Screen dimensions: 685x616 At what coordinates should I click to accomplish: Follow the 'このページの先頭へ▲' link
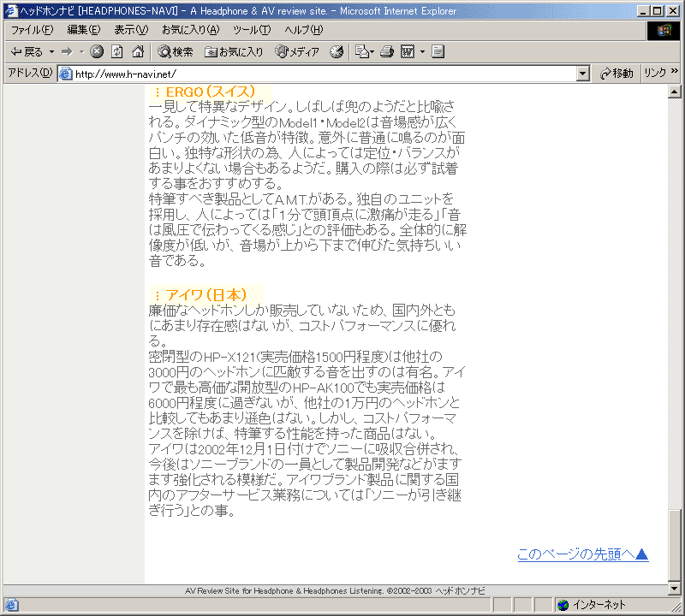tap(583, 554)
